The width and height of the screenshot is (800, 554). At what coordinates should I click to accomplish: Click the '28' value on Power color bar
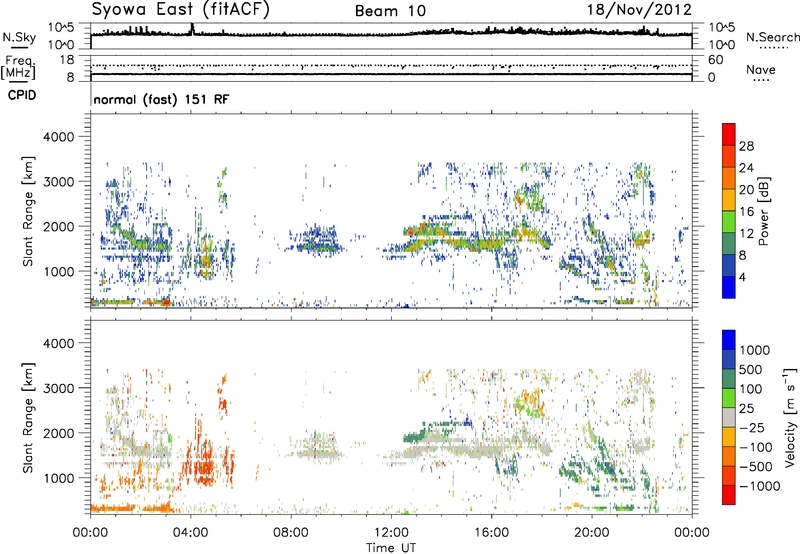(746, 146)
